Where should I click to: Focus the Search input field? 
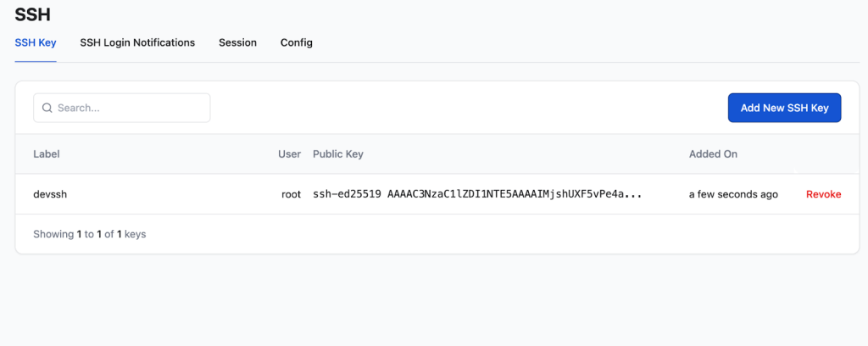127,109
